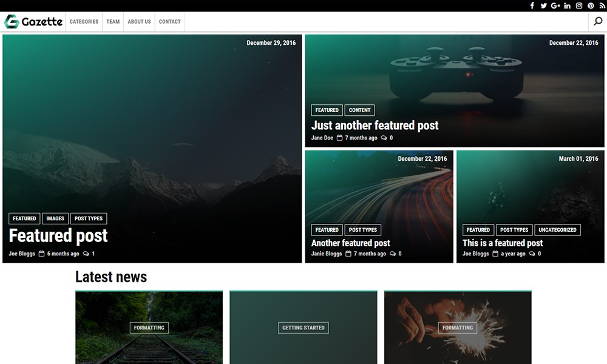Click the Gazette logo
This screenshot has width=607, height=364.
point(33,22)
